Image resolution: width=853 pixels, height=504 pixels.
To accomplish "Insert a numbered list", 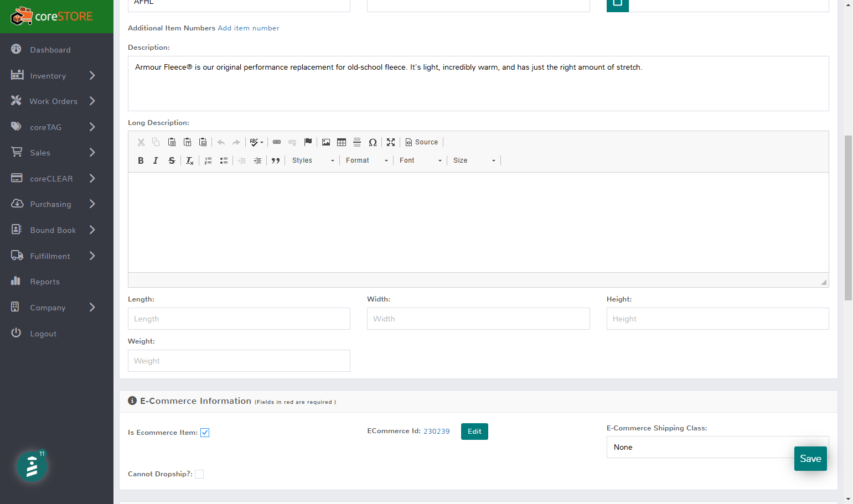I will (x=208, y=160).
